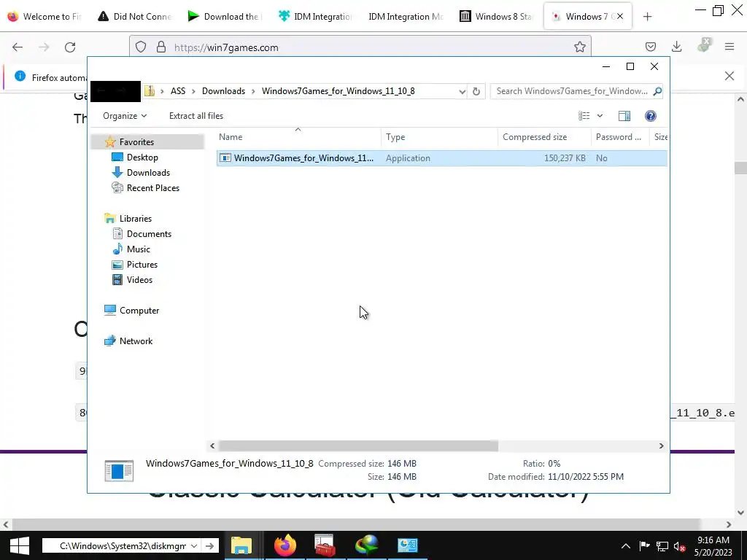Click site padlock security icon
The height and width of the screenshot is (560, 747).
(x=161, y=47)
